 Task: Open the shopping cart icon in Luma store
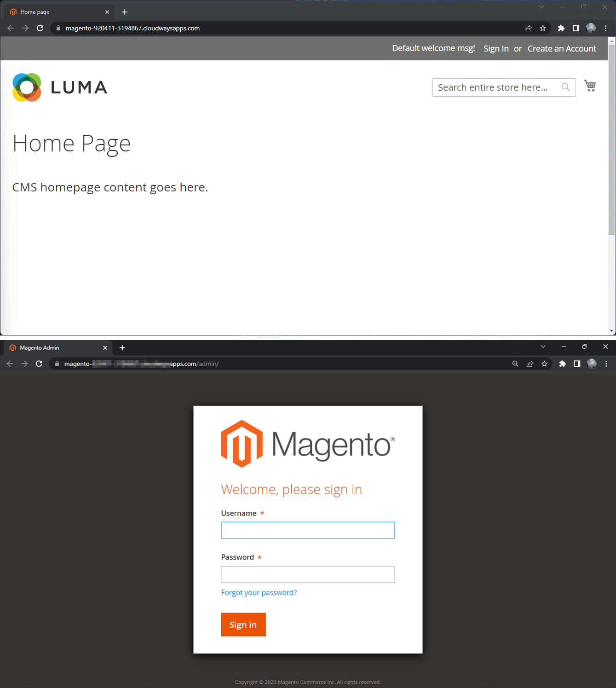(x=590, y=86)
